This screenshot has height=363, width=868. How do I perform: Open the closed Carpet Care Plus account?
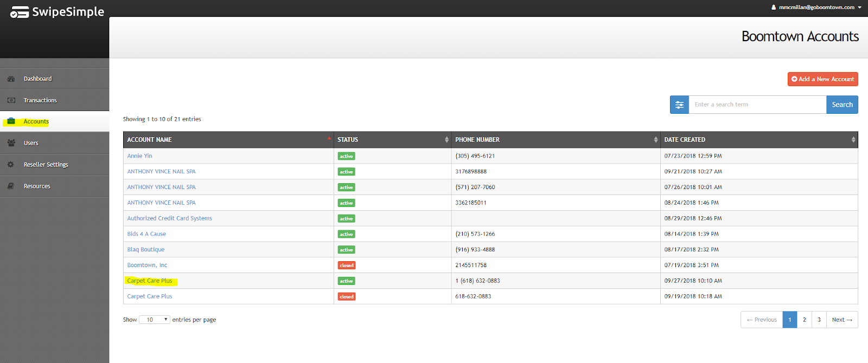pyautogui.click(x=149, y=296)
